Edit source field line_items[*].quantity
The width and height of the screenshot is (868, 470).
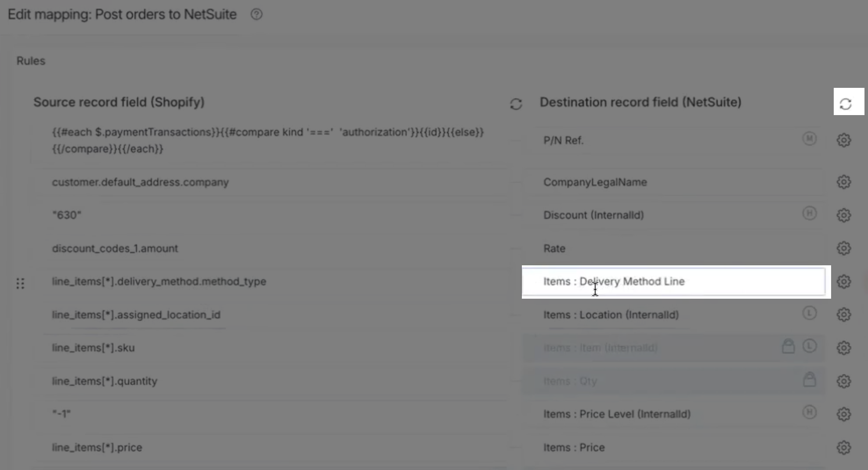click(270, 381)
